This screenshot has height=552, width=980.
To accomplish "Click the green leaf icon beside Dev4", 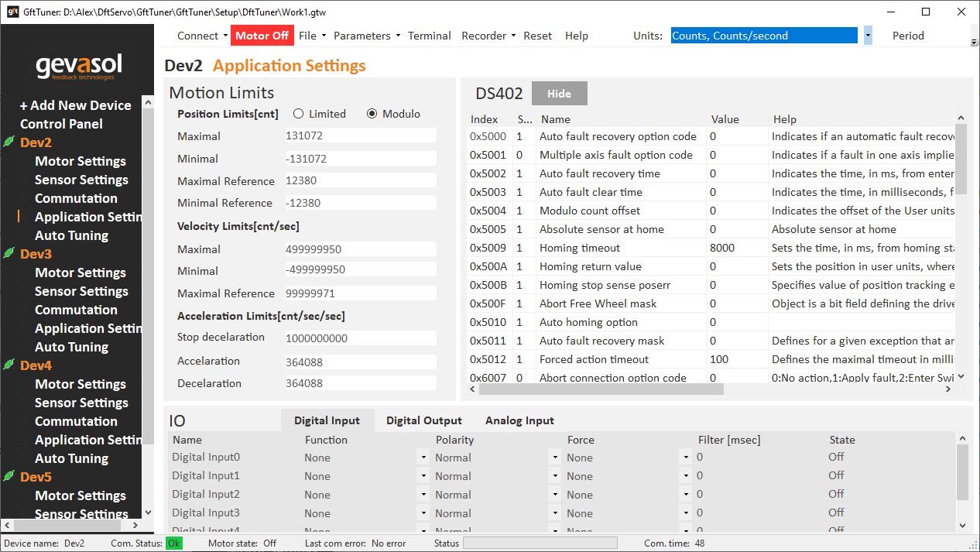I will click(9, 365).
